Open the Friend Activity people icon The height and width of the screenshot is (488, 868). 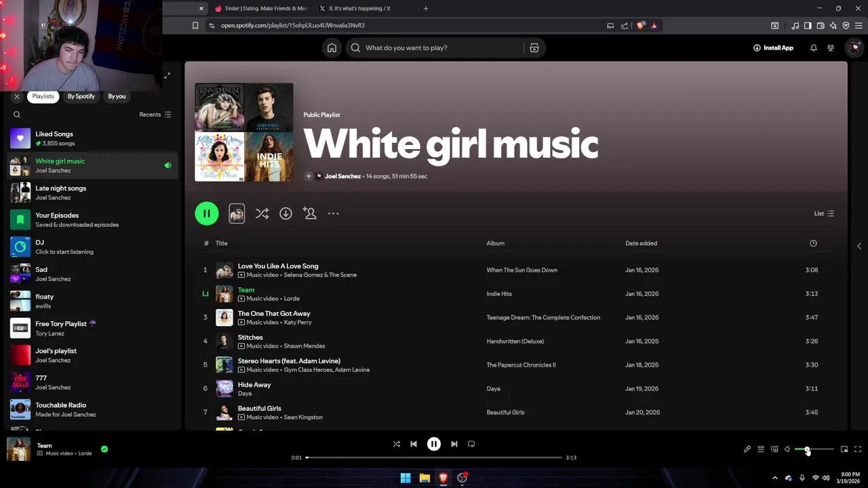pos(831,48)
